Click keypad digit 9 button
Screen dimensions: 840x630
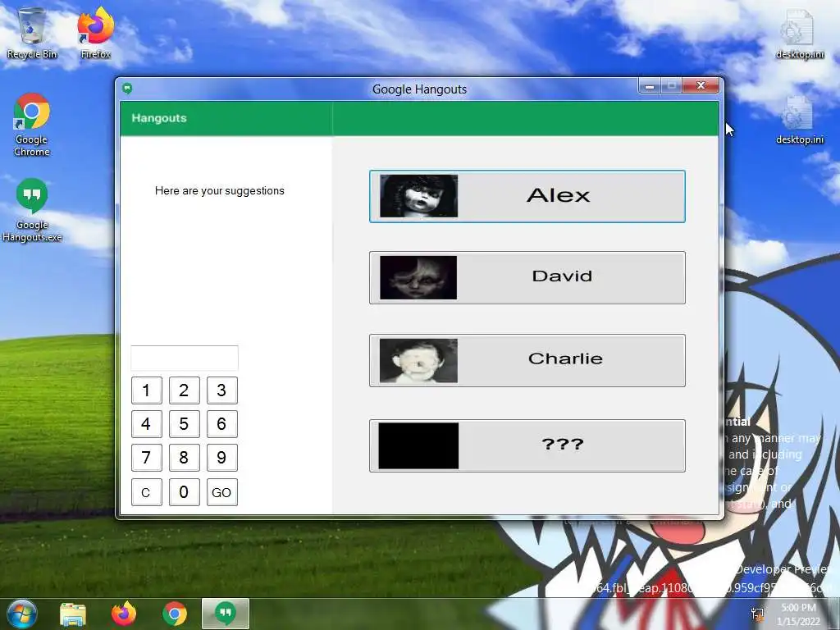click(221, 458)
